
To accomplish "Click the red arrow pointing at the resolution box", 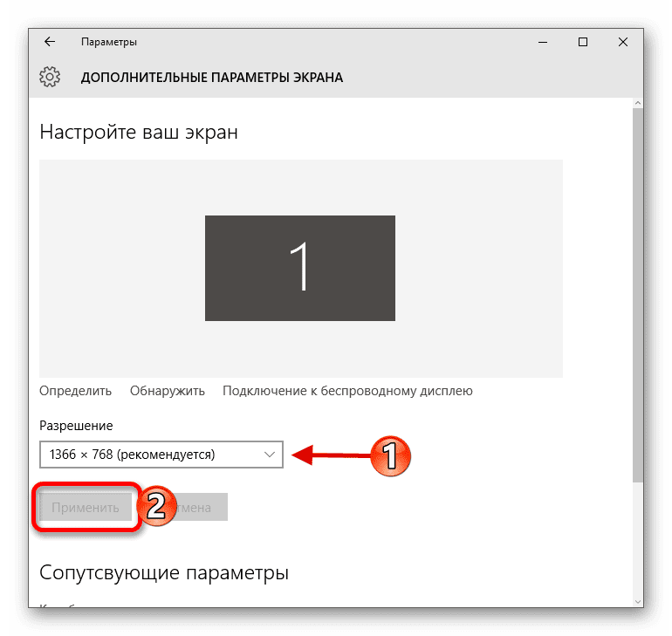I will coord(331,455).
